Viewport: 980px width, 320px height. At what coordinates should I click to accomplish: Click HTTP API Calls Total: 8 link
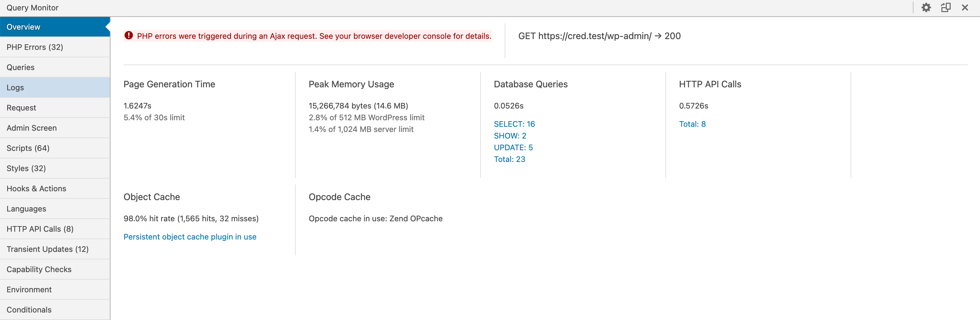(692, 124)
